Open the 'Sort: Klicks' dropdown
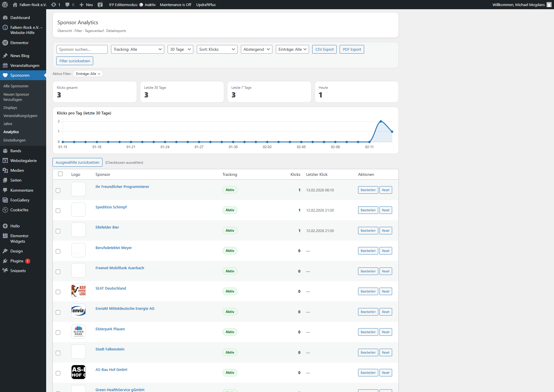 (217, 49)
